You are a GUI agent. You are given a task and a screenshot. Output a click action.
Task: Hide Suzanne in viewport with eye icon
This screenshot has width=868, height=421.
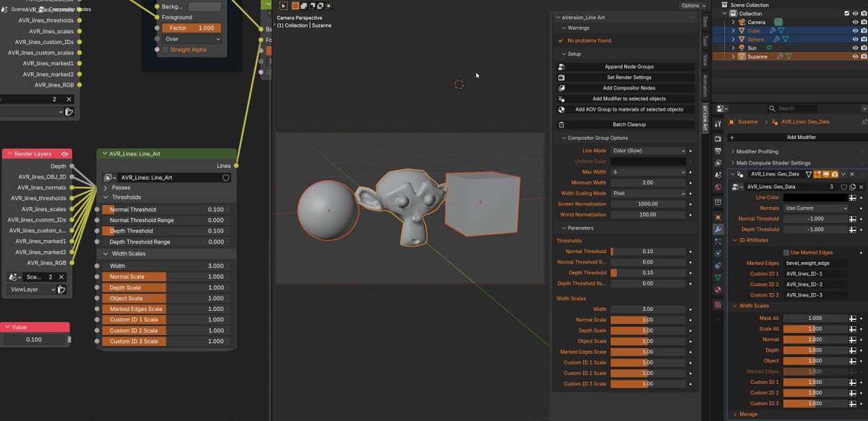coord(855,56)
